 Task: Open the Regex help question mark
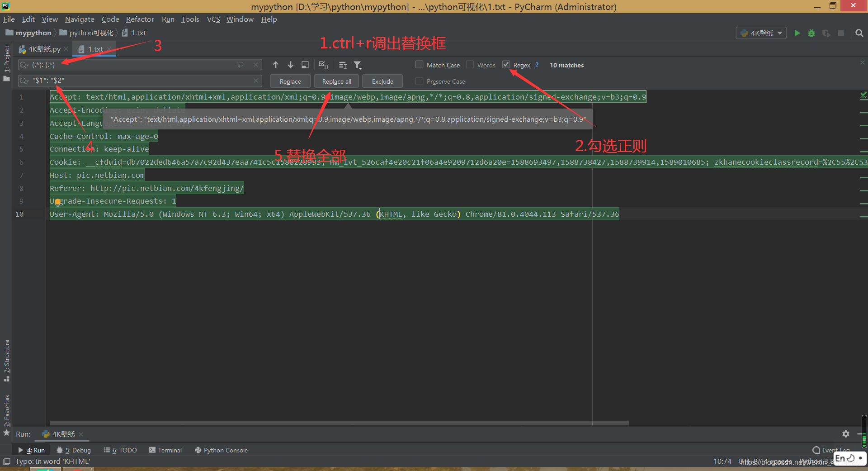pyautogui.click(x=537, y=65)
